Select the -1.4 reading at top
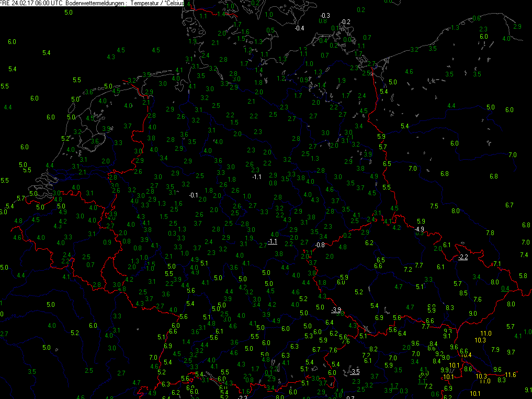The width and height of the screenshot is (532, 399). (x=220, y=14)
